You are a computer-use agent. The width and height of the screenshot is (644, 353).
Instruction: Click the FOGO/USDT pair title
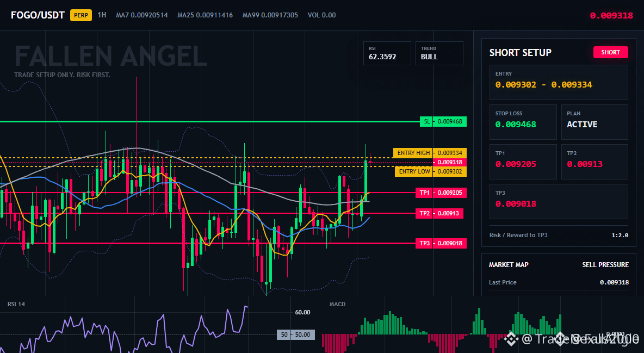click(38, 15)
